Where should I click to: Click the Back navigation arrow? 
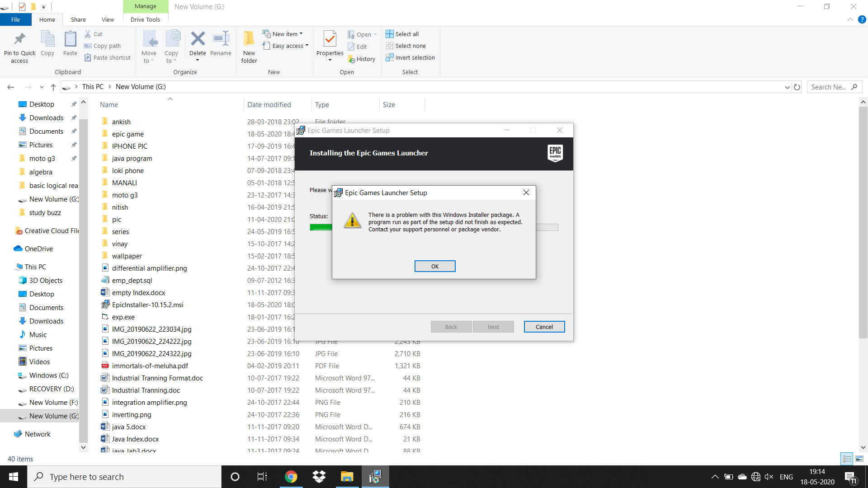(x=11, y=87)
